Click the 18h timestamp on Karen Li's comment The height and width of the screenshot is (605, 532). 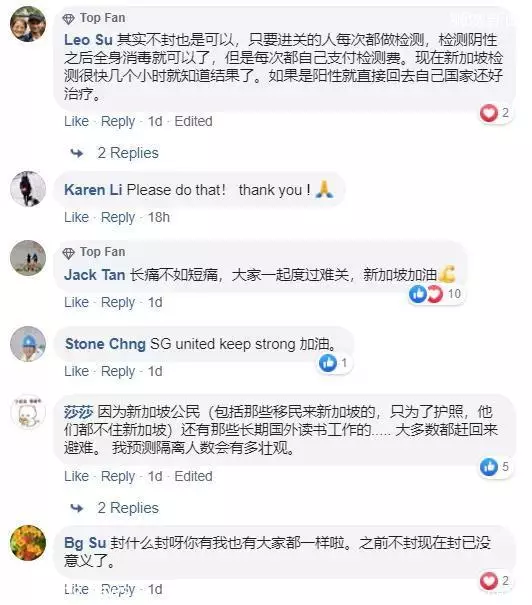coord(159,217)
